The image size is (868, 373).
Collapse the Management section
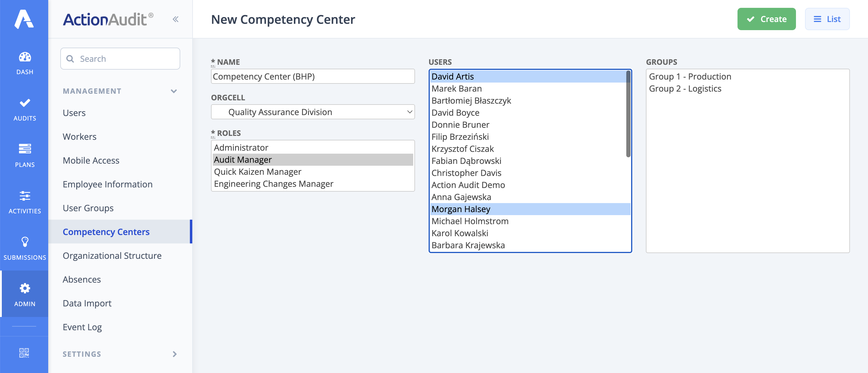point(174,91)
